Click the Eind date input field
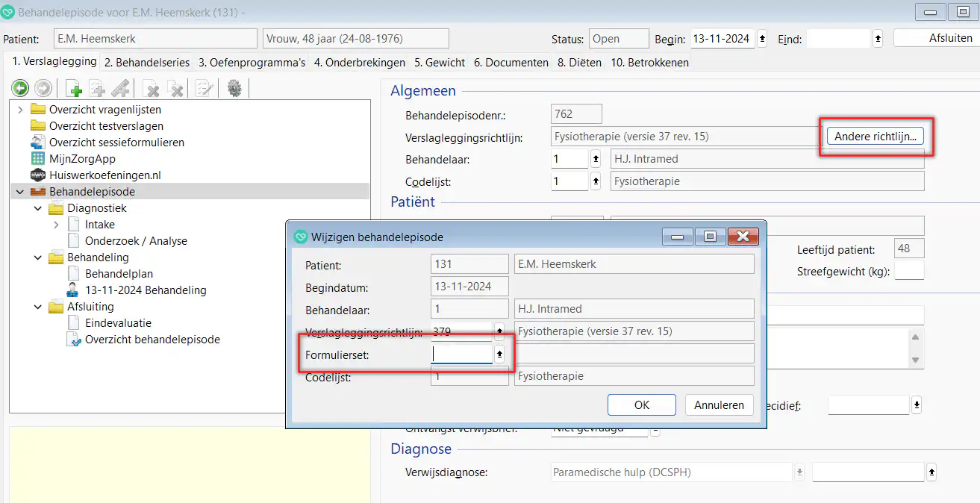 point(840,39)
